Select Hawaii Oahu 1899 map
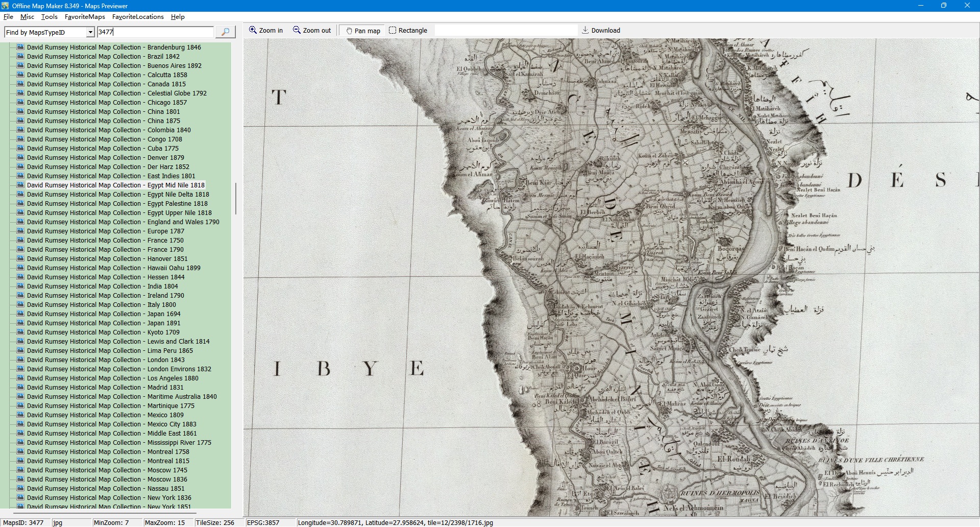Image resolution: width=980 pixels, height=527 pixels. [x=113, y=268]
